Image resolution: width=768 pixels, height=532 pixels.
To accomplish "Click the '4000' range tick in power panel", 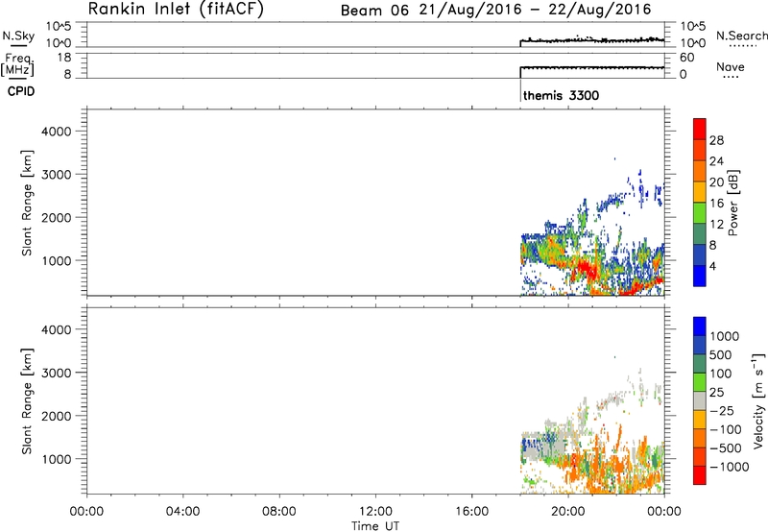I will tap(57, 132).
